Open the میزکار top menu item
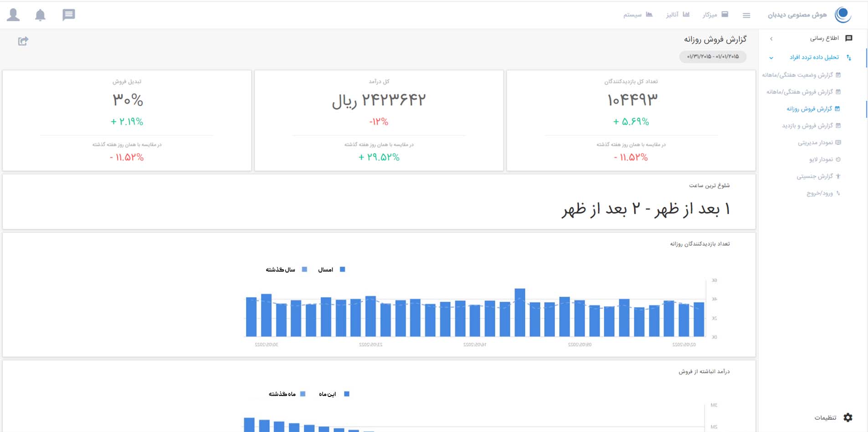This screenshot has width=868, height=432. (715, 15)
